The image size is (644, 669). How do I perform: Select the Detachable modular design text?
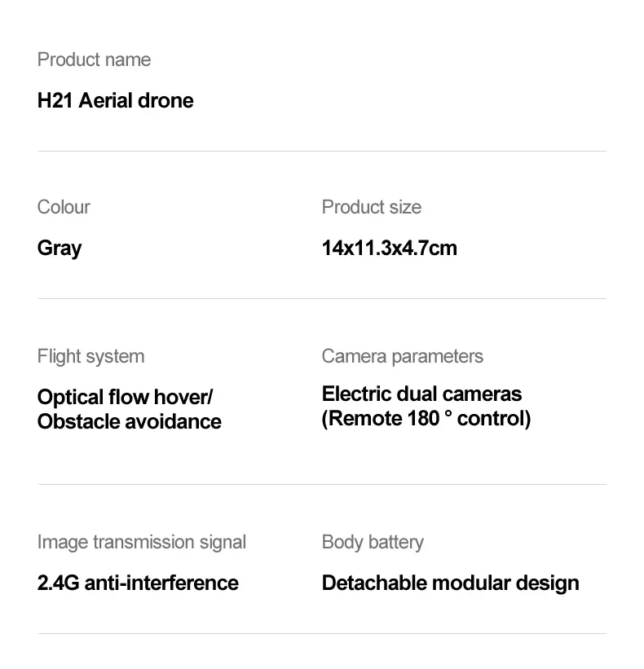pos(450,583)
